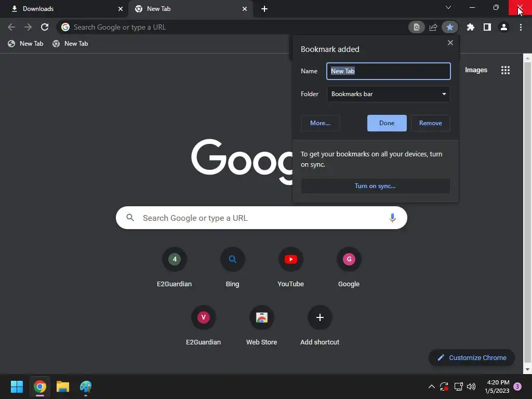This screenshot has height=399, width=532.
Task: Confirm bookmark with Done
Action: (x=387, y=123)
